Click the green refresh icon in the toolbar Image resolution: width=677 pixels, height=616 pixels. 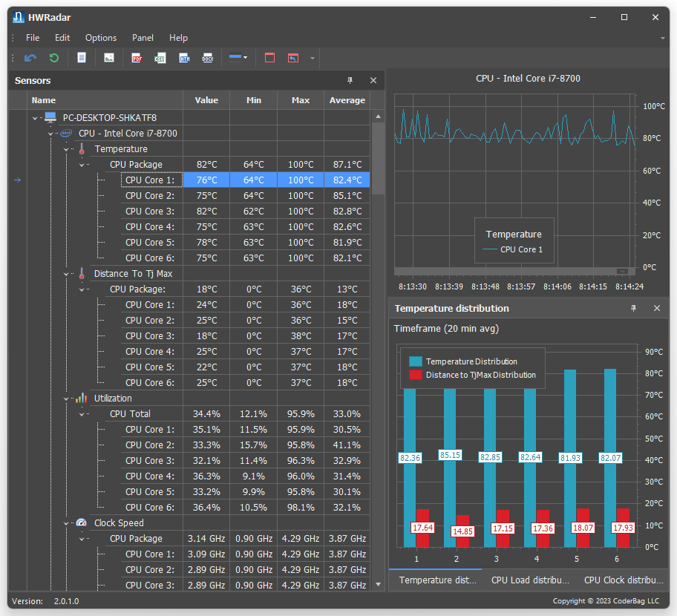54,58
